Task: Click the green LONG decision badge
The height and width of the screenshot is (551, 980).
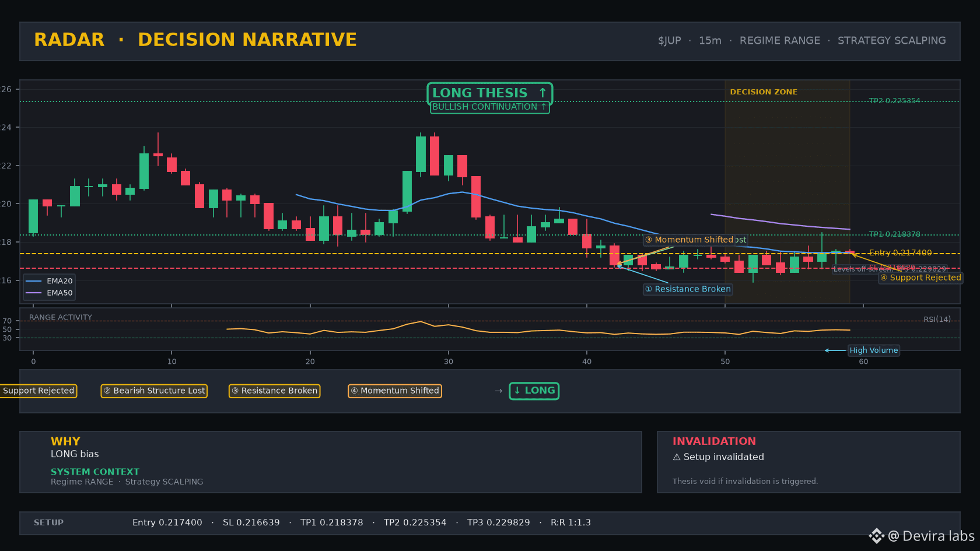Action: pyautogui.click(x=534, y=391)
